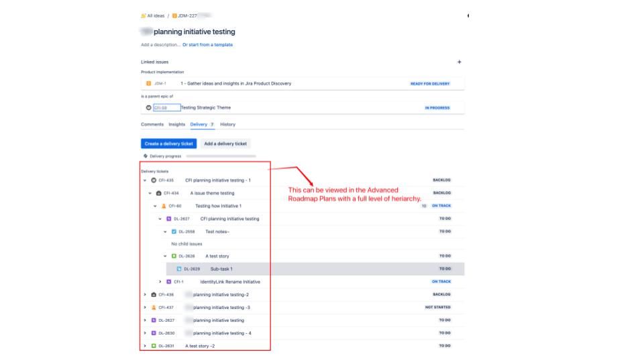The width and height of the screenshot is (644, 362).
Task: Click the BACKLOG status of CFI-436
Action: [x=441, y=294]
